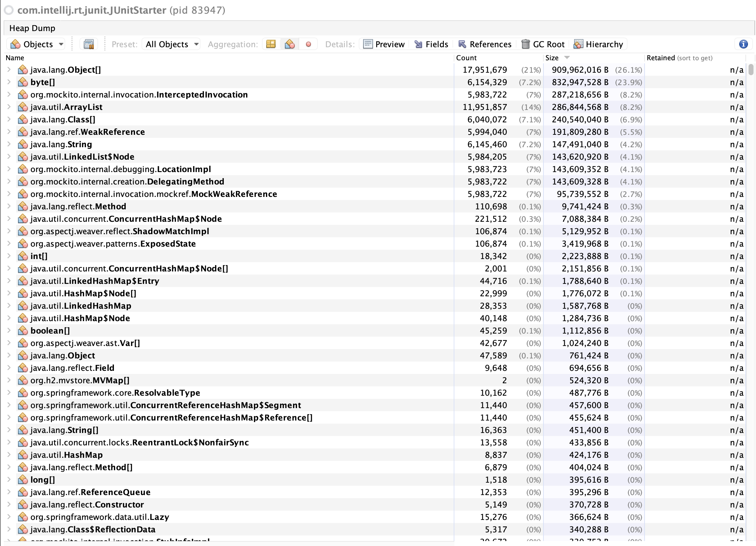The width and height of the screenshot is (756, 546).
Task: Select the org.aspectj.weaver.ast.Var[] row name
Action: pyautogui.click(x=85, y=343)
